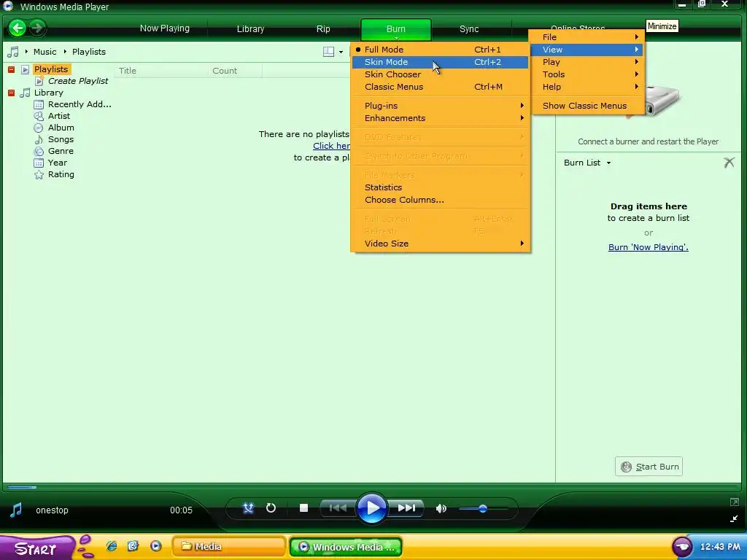Click the green Back arrow button
Viewport: 747px width, 560px height.
pos(18,28)
